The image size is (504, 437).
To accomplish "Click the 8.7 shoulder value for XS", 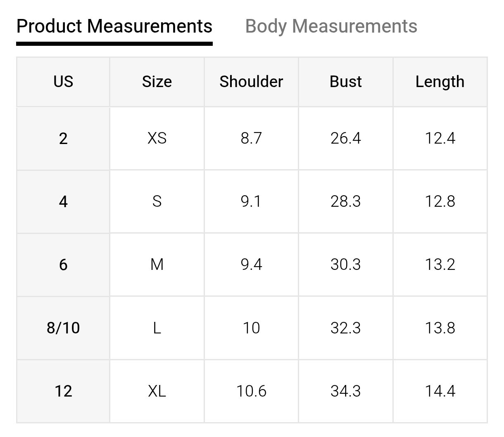I will pyautogui.click(x=251, y=138).
